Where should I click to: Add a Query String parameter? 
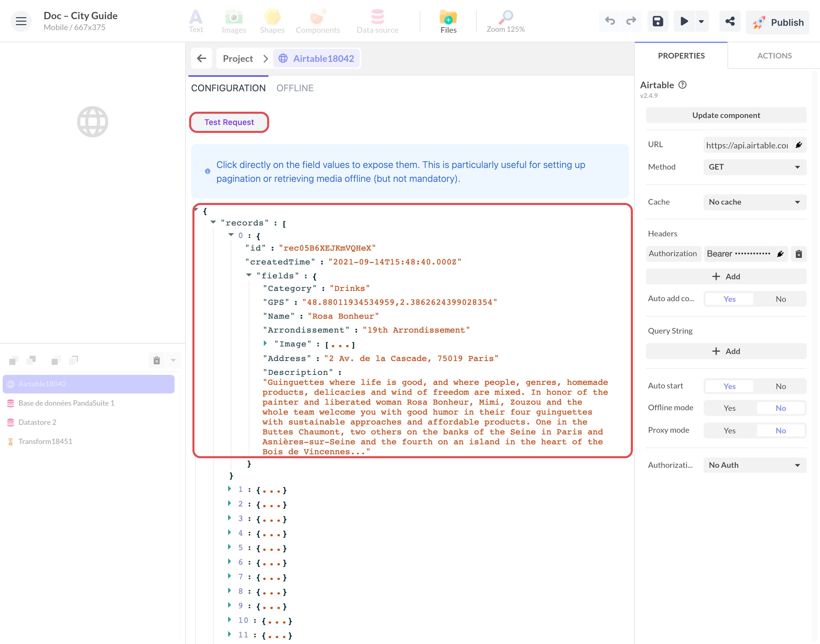coord(726,351)
